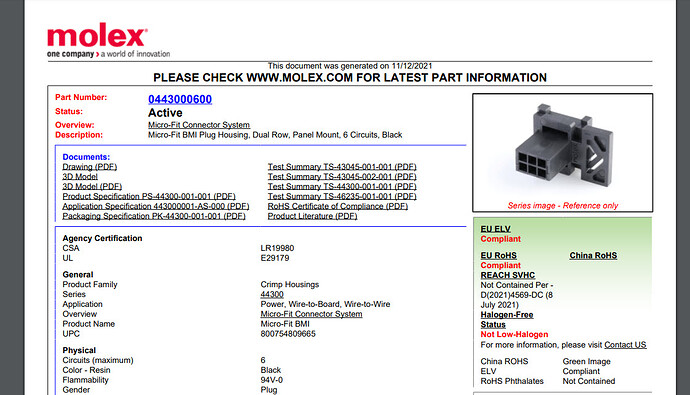Viewport: 690px width, 395px height.
Task: Open the 3D Model (PDF) document
Action: coord(92,187)
